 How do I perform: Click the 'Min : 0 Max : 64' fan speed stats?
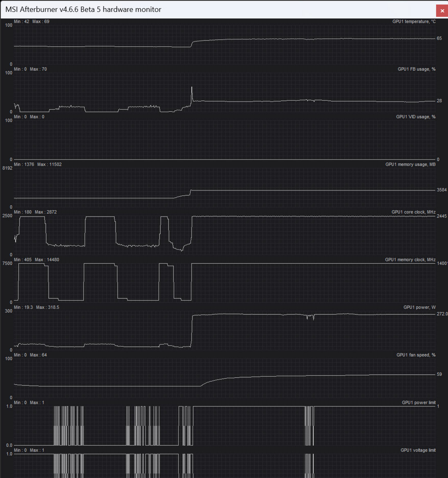31,355
